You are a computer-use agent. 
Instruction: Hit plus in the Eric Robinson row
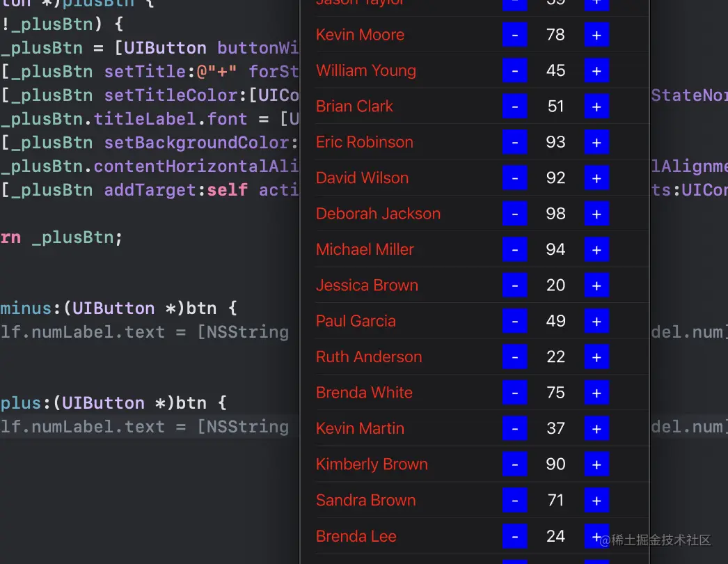click(596, 142)
